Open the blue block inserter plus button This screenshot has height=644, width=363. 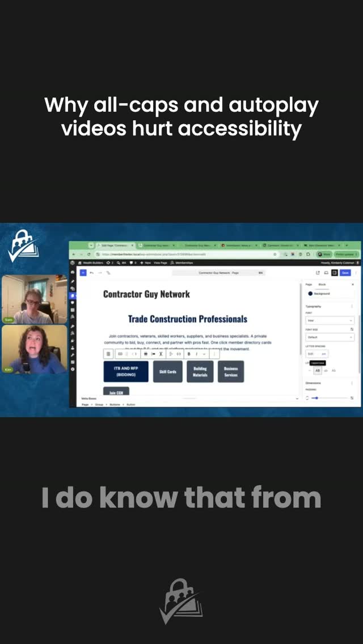click(83, 273)
